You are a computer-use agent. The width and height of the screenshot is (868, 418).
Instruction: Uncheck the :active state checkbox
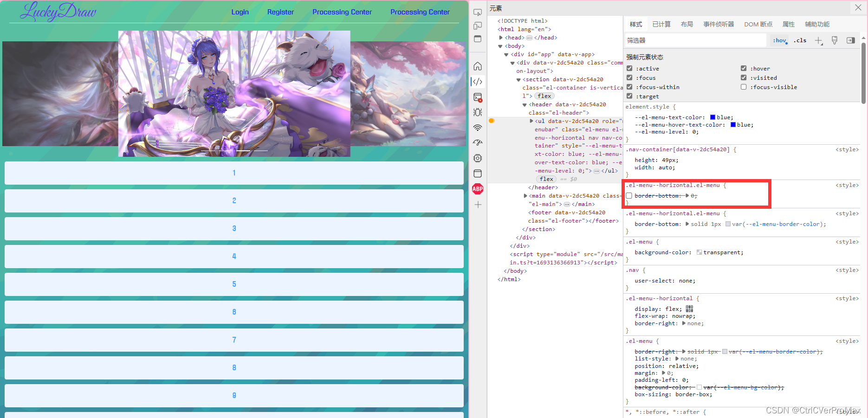629,68
